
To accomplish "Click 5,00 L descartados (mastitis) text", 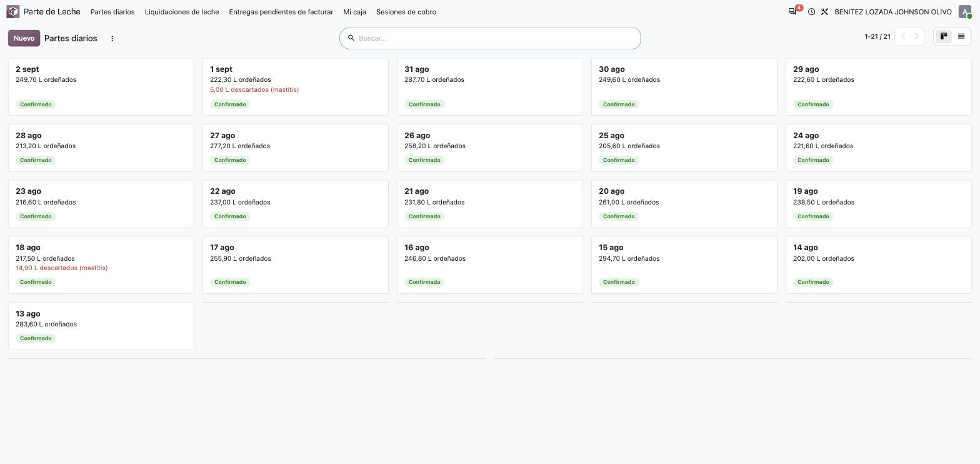I will (254, 89).
